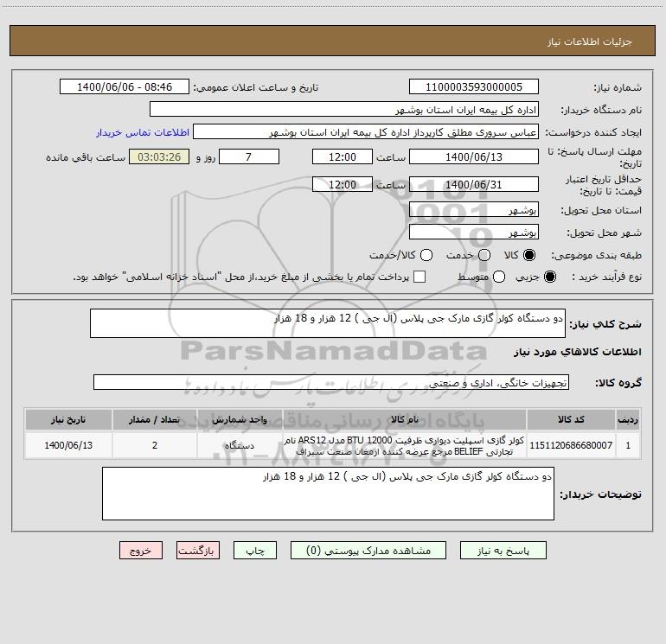The image size is (666, 644).
Task: Click the ساعت باقی مانده label
Action: point(86,157)
